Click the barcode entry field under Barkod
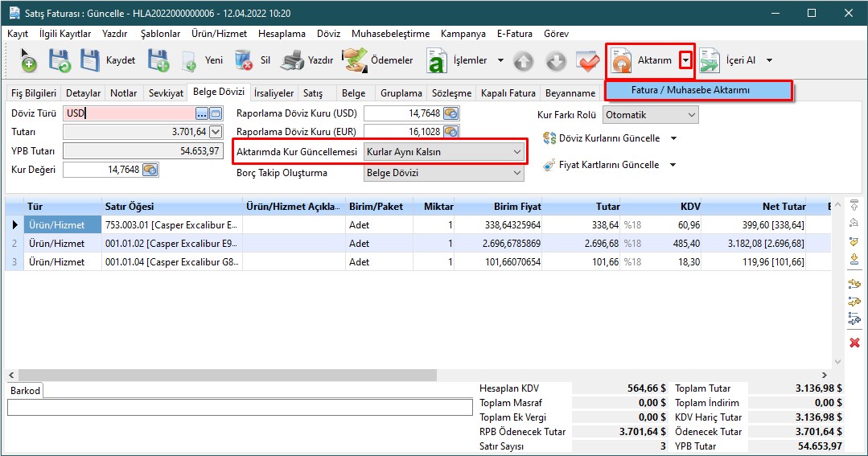Viewport: 868px width, 456px height. coord(240,407)
